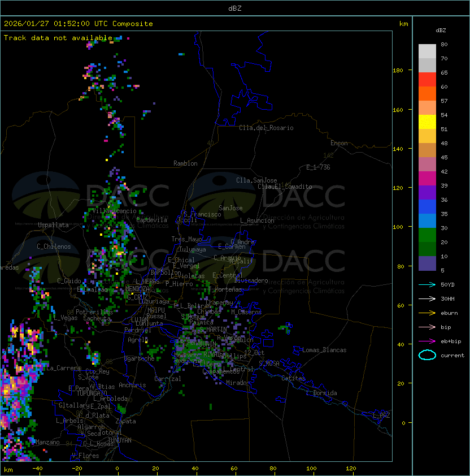470x476 pixels.
Task: Click the 'Ramblon' place label
Action: (x=185, y=163)
